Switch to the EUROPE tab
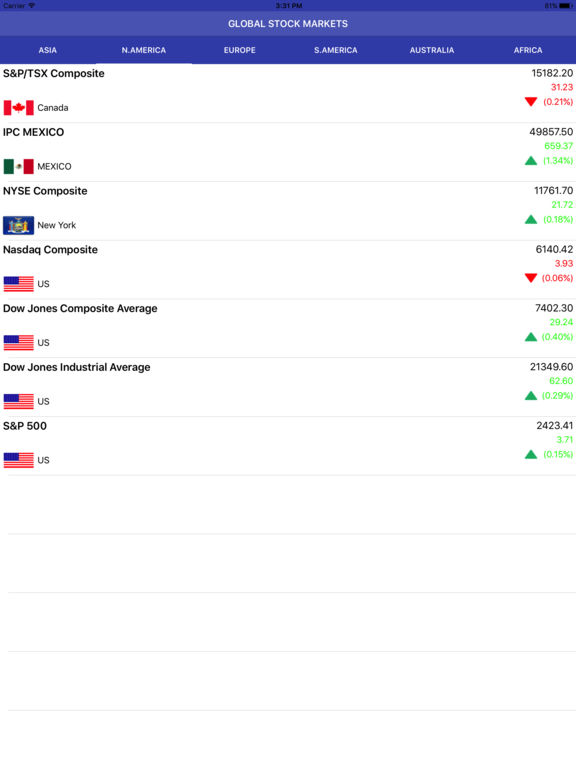This screenshot has height=768, width=576. click(x=240, y=50)
